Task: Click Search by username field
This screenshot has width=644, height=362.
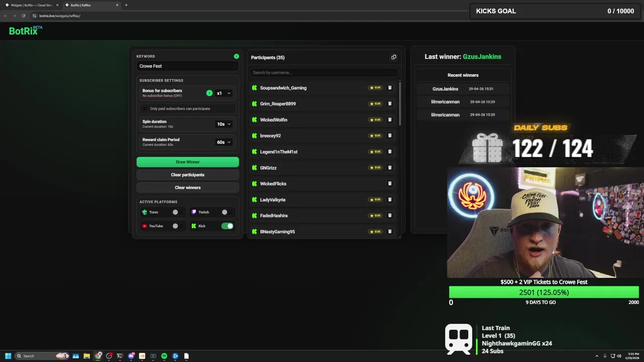Action: pyautogui.click(x=325, y=72)
